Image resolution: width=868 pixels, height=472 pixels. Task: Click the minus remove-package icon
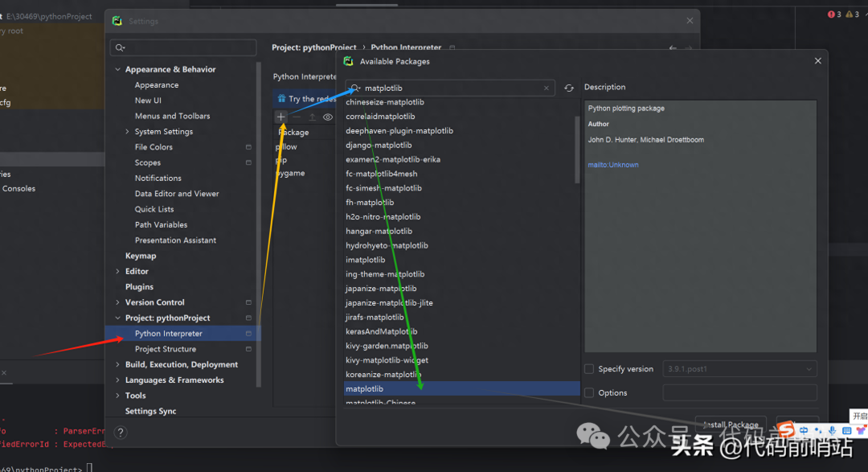297,117
